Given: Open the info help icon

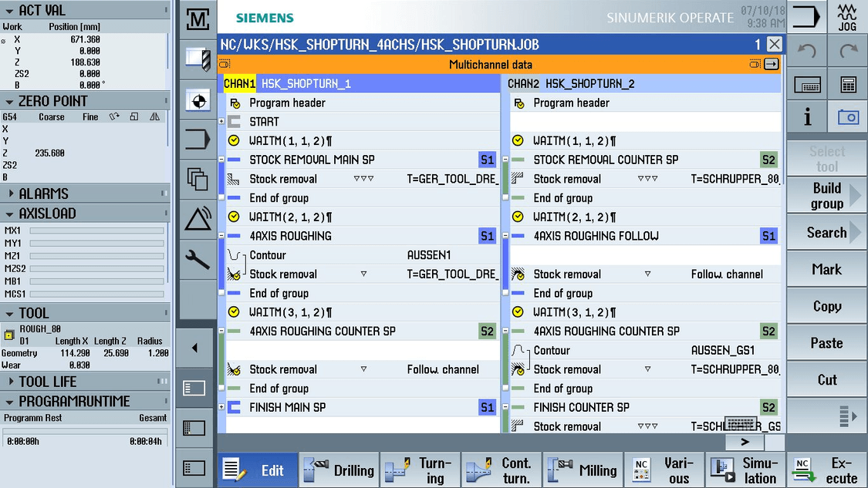Looking at the screenshot, I should [x=807, y=116].
